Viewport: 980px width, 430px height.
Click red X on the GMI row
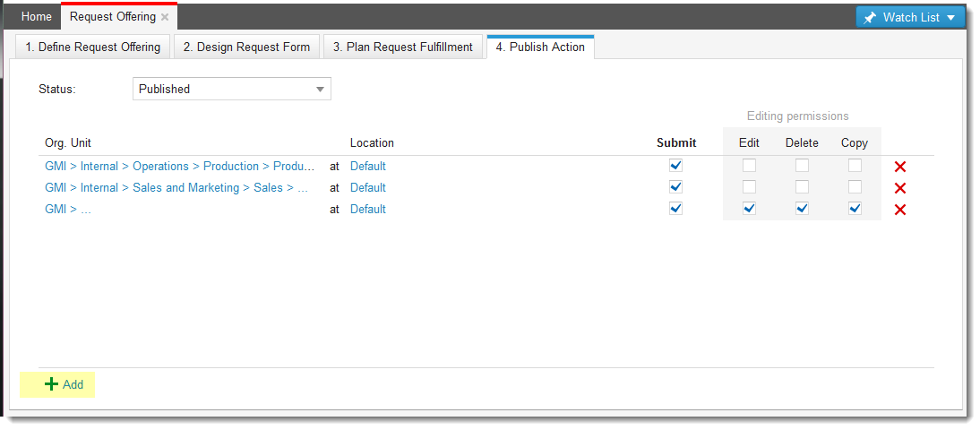pos(900,210)
